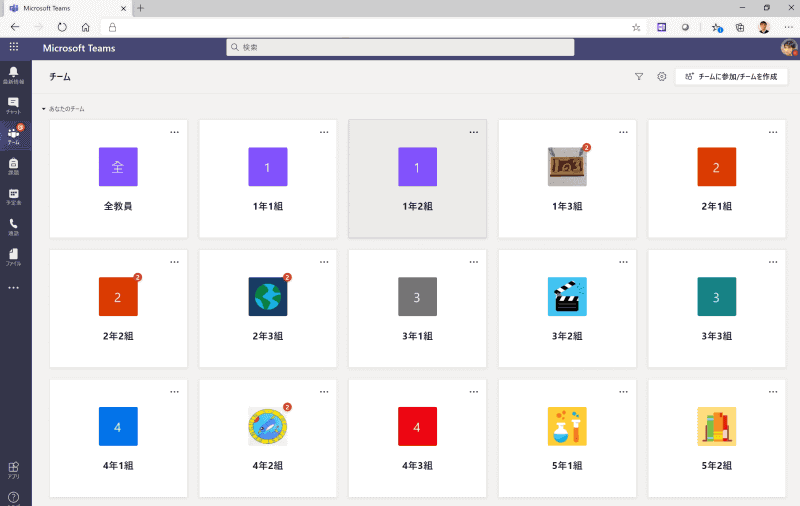
Task: Expand more apps ellipsis in sidebar
Action: coord(13,288)
